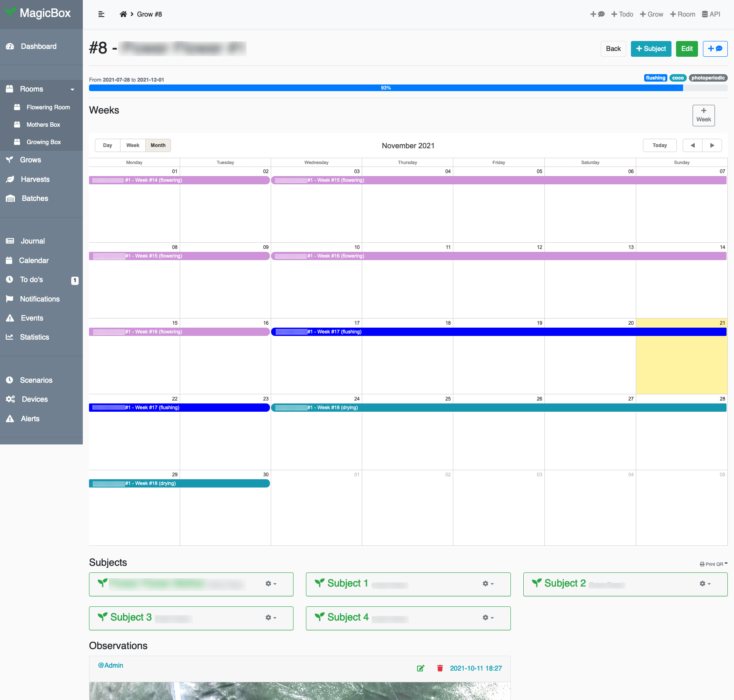
Task: Click the Events warning icon
Action: click(10, 318)
